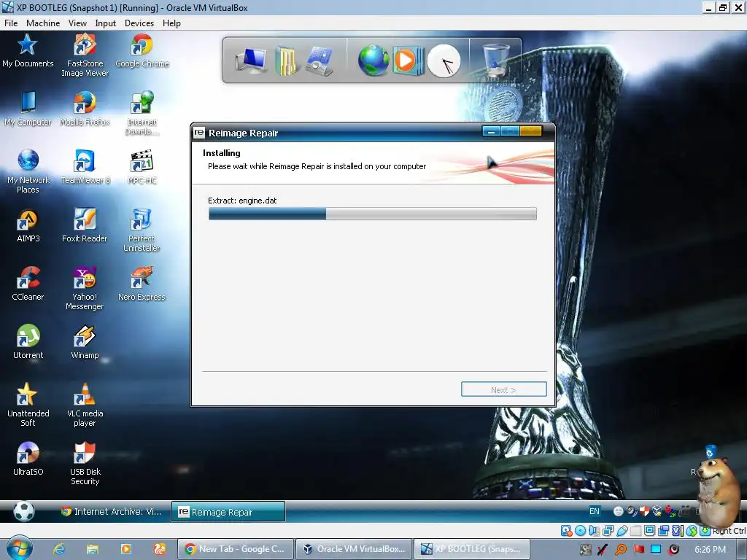Minimize the Reimage Repair window

(x=491, y=131)
